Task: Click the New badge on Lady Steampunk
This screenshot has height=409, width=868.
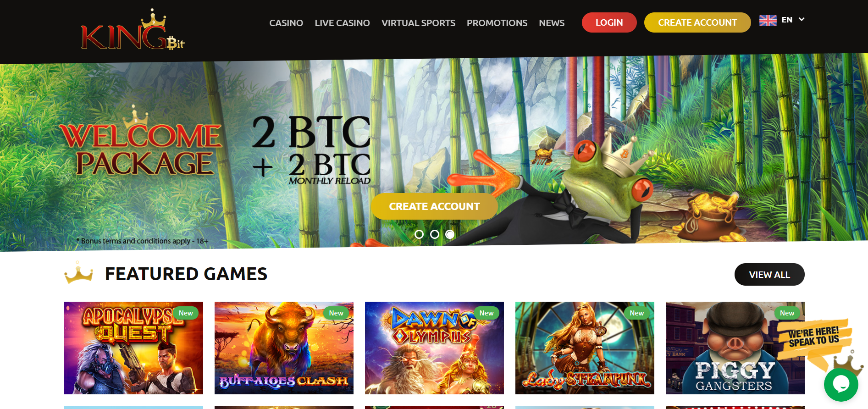Action: point(637,313)
